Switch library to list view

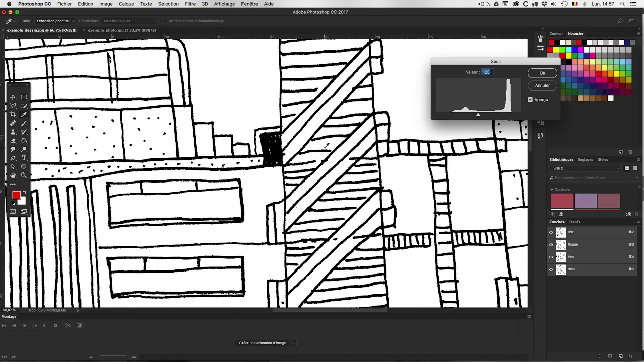point(635,168)
